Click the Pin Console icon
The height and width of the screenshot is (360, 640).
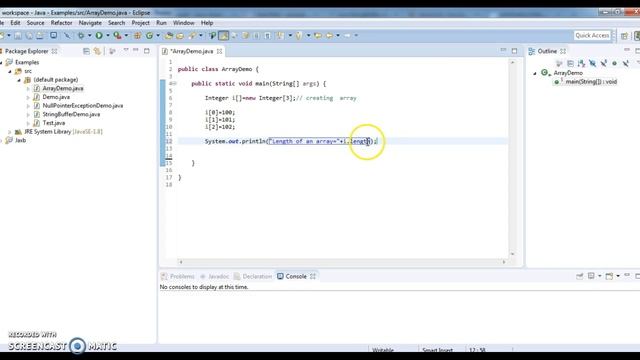tap(580, 276)
